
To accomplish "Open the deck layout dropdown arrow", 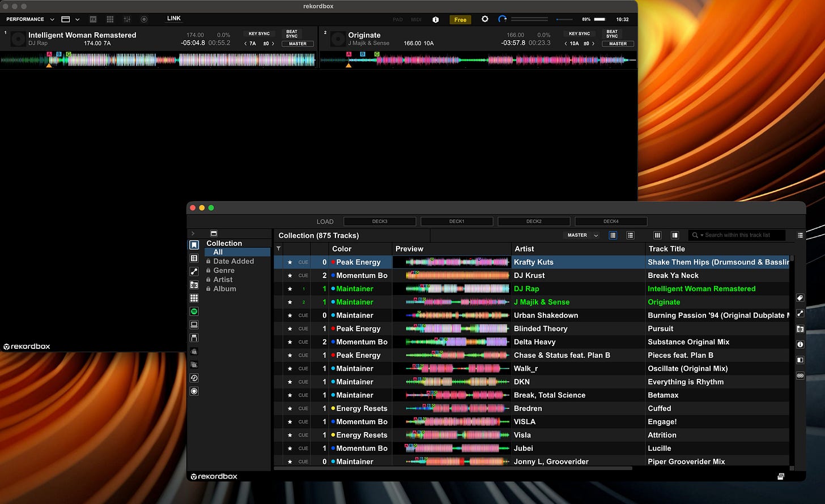I will (77, 19).
